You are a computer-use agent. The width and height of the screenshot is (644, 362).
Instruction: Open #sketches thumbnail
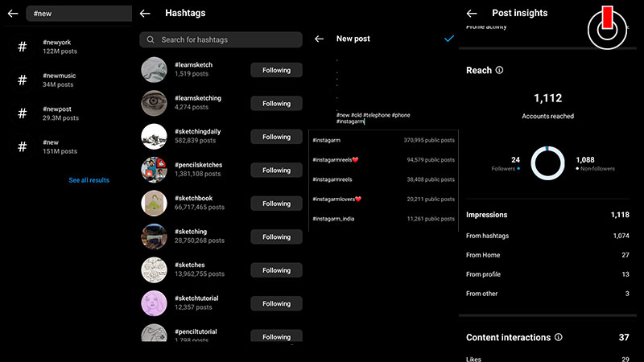tap(154, 269)
